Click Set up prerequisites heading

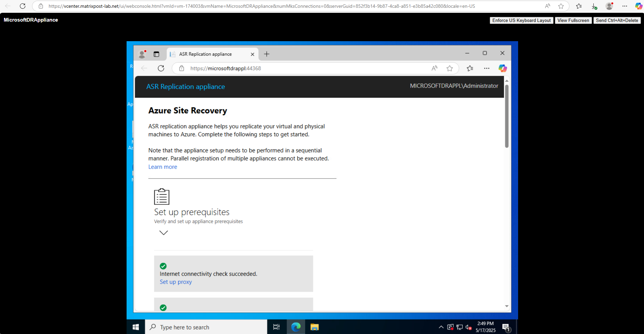click(x=192, y=212)
